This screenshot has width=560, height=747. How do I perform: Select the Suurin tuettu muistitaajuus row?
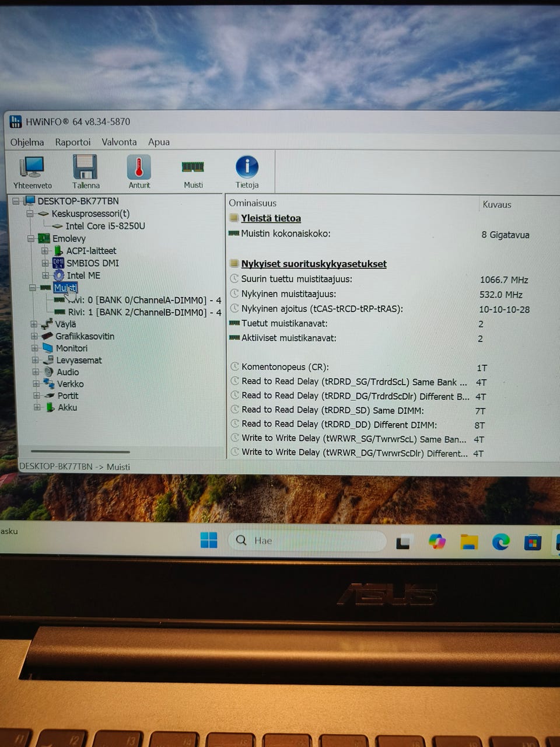379,280
